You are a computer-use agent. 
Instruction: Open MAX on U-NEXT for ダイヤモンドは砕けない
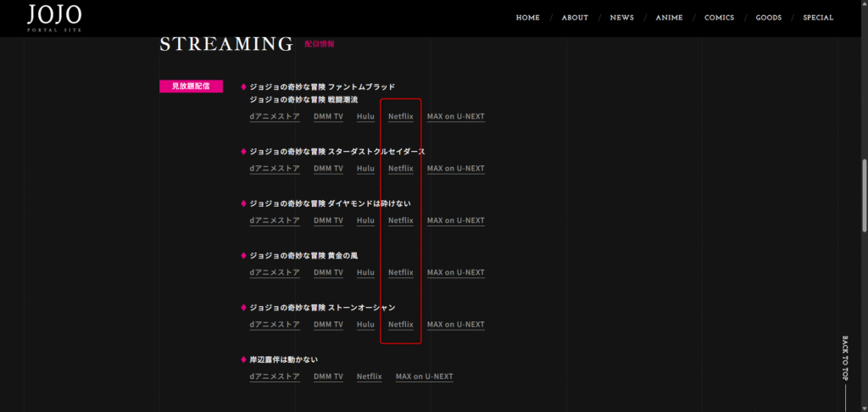point(455,221)
